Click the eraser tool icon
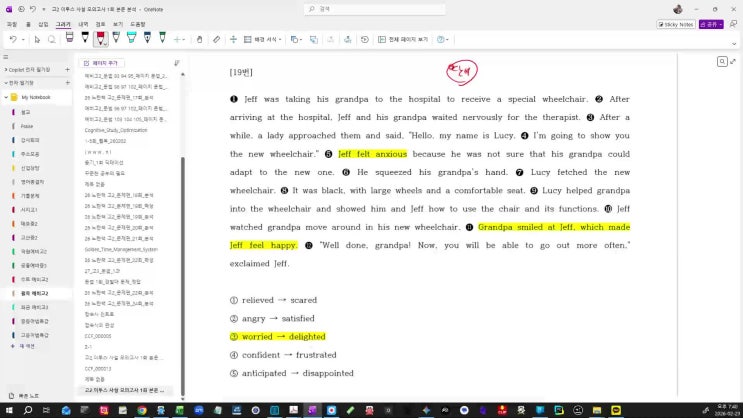This screenshot has height=418, width=743. pos(216,39)
